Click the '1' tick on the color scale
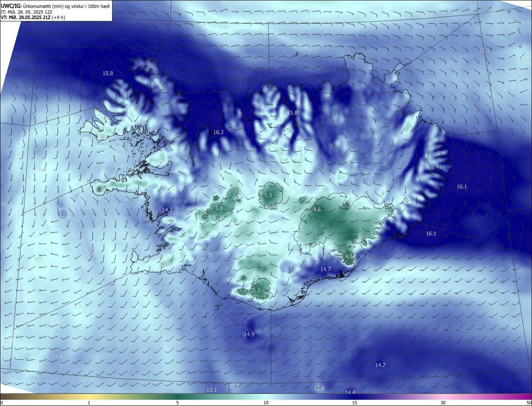This screenshot has width=532, height=406. (x=89, y=403)
